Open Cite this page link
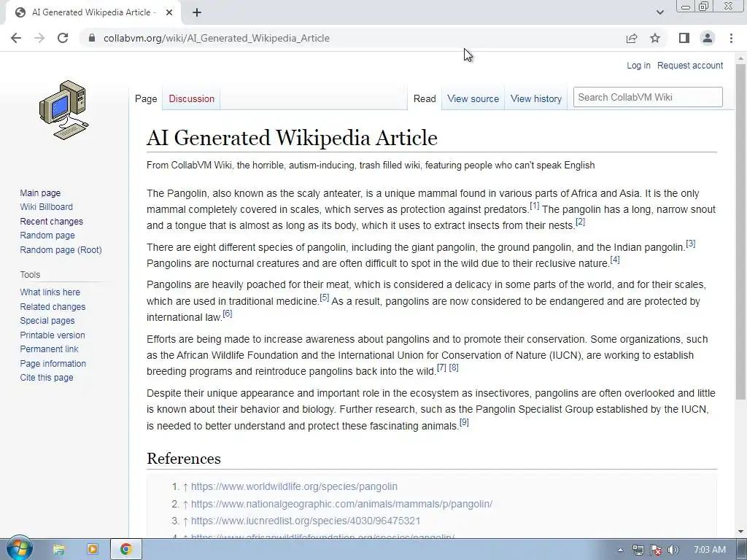Viewport: 747px width, 560px height. pyautogui.click(x=47, y=378)
